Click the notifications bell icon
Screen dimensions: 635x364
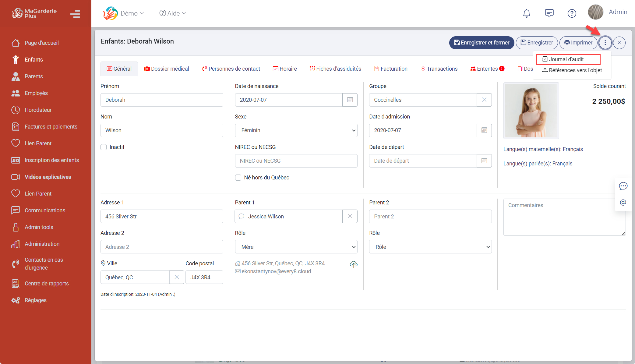[x=527, y=13]
